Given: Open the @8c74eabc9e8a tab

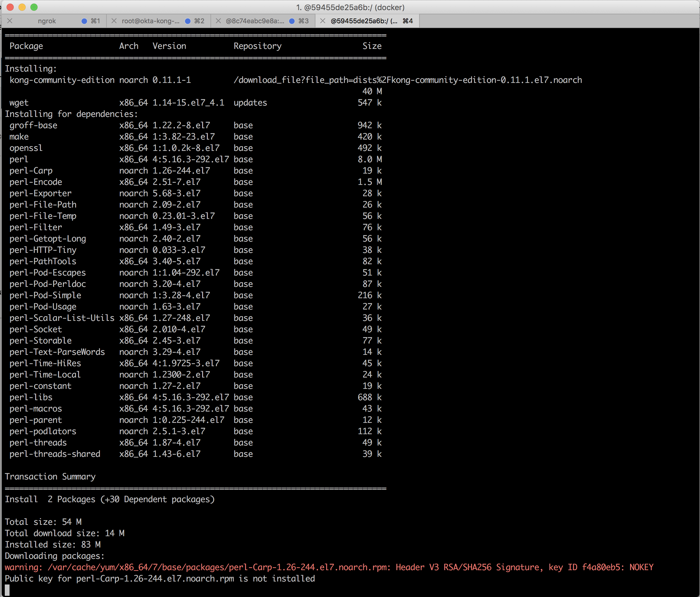Looking at the screenshot, I should (x=255, y=21).
